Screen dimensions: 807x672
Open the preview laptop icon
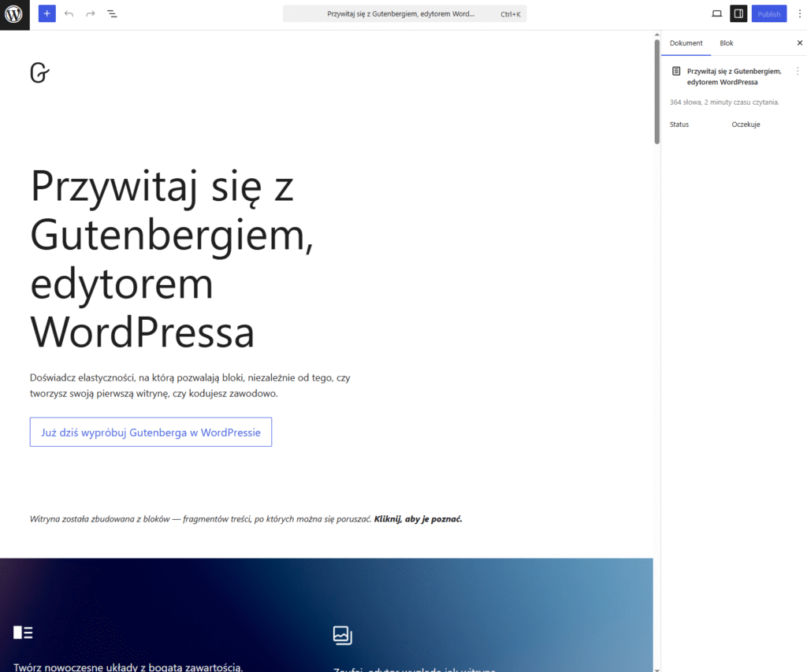pyautogui.click(x=717, y=13)
